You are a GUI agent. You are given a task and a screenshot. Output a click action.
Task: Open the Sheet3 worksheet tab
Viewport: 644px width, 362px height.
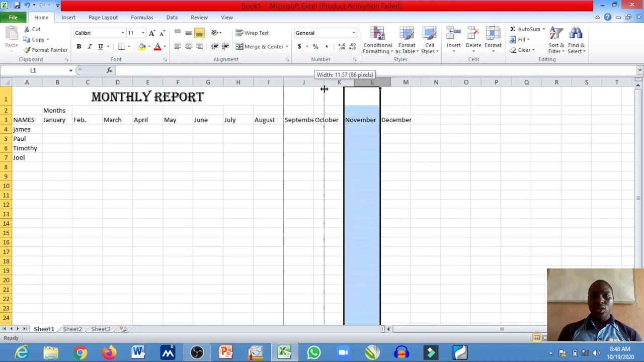[x=101, y=329]
